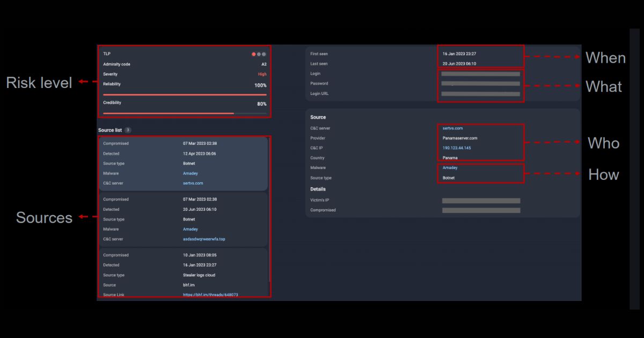The height and width of the screenshot is (338, 644).
Task: Click the C&C IP 190.123.44.145 link
Action: (456, 148)
